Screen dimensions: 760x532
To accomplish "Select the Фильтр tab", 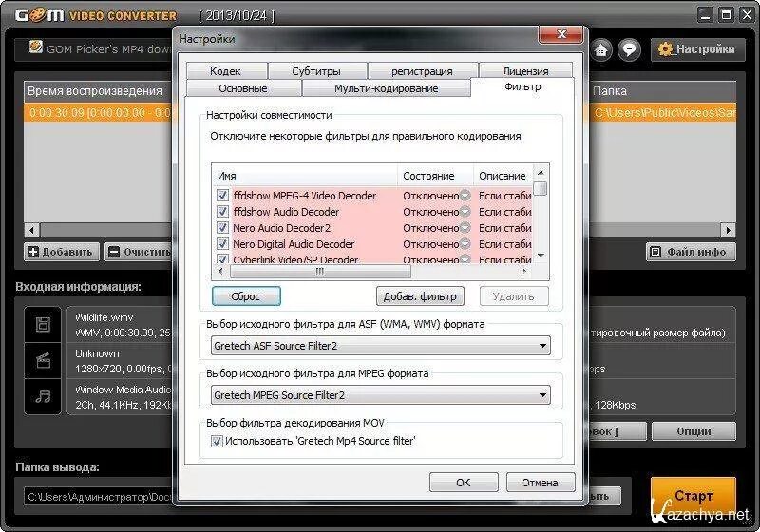I will [522, 86].
